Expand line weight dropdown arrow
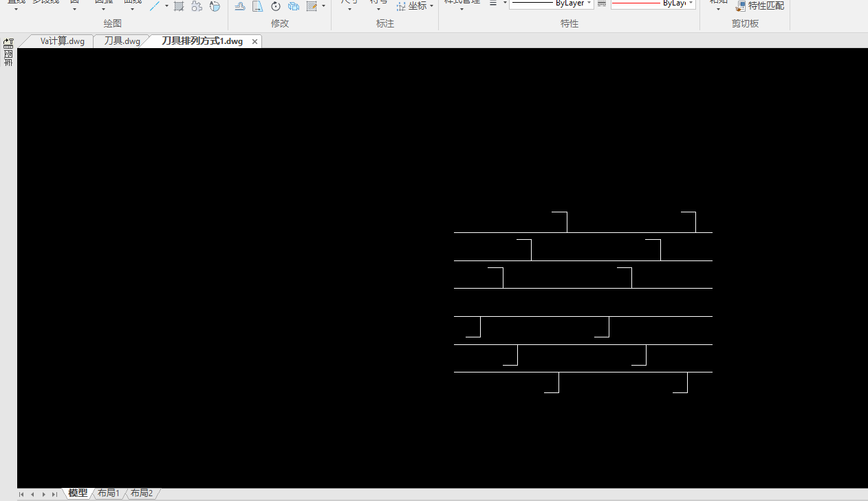 click(505, 3)
